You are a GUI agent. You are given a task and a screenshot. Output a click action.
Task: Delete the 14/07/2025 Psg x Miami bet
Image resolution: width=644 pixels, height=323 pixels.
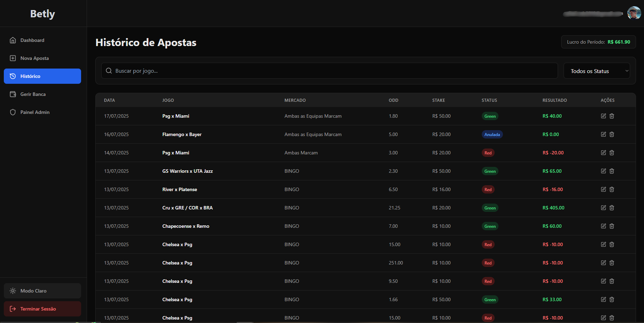612,153
